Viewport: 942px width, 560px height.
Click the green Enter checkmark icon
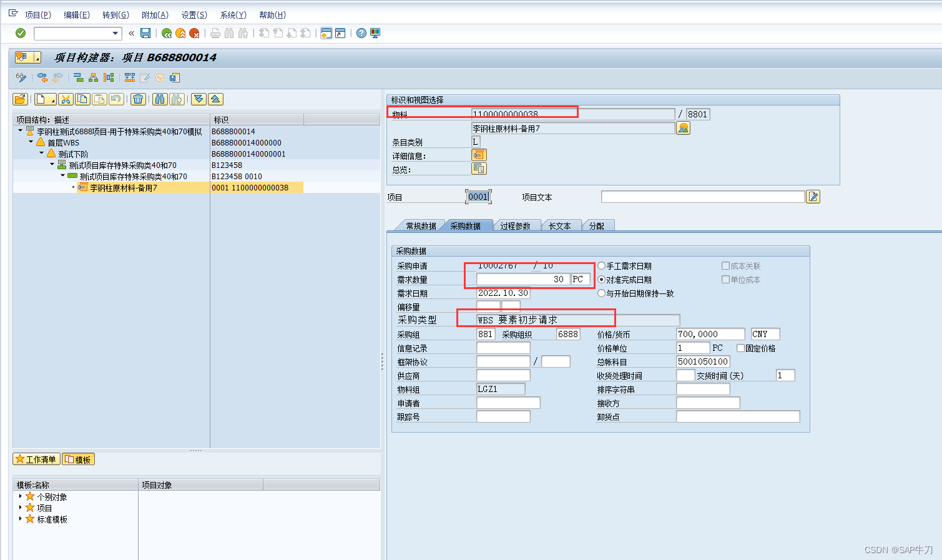(x=21, y=33)
